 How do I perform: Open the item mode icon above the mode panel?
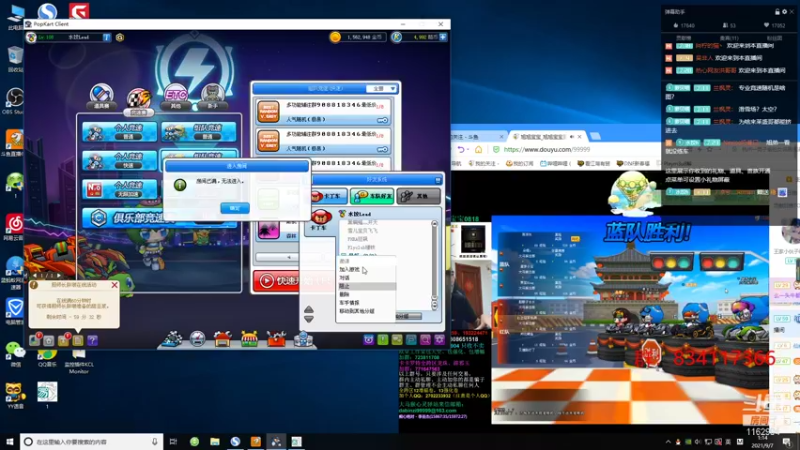click(x=102, y=96)
